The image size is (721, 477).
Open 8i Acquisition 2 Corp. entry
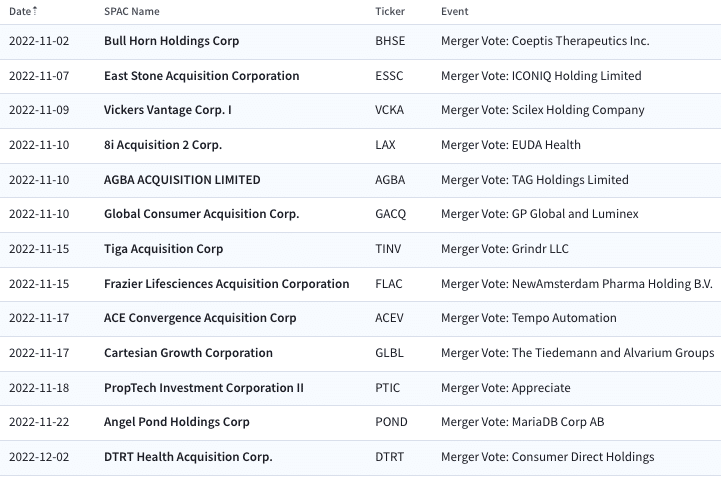(x=163, y=145)
